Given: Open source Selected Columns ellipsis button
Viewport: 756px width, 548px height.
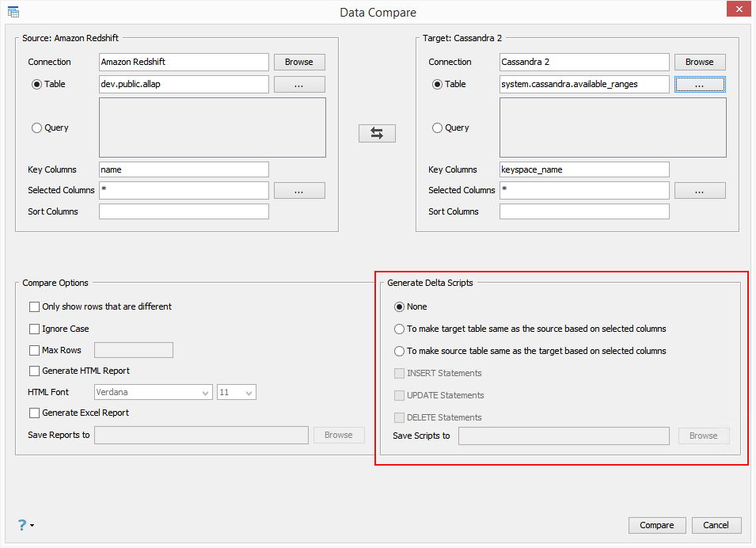Looking at the screenshot, I should 299,191.
